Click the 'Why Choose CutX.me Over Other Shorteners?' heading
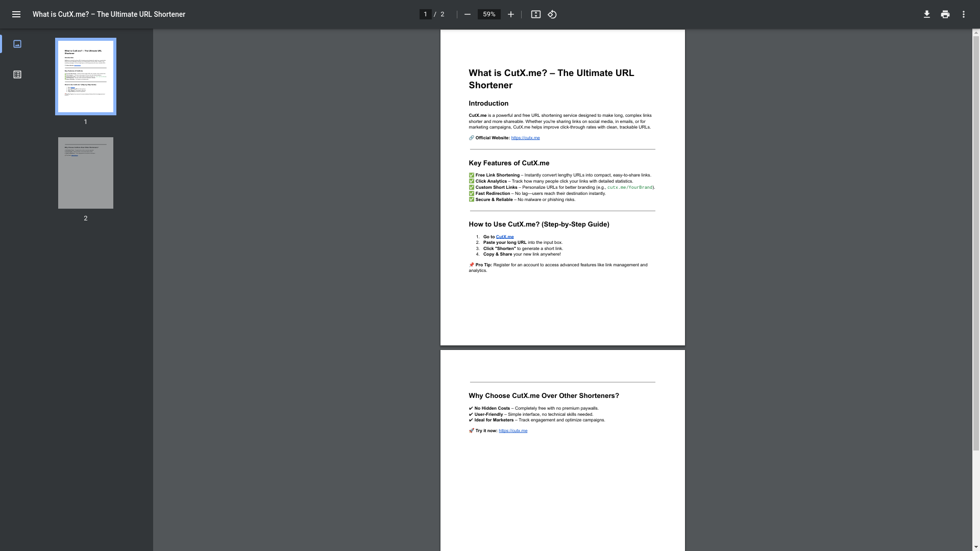This screenshot has width=980, height=551. coord(544,396)
